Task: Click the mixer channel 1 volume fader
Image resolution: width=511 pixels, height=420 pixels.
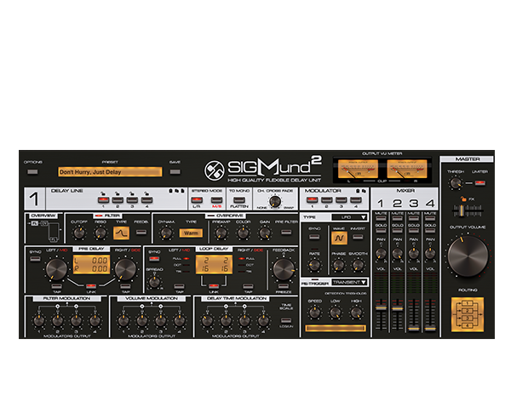Action: pyautogui.click(x=381, y=308)
